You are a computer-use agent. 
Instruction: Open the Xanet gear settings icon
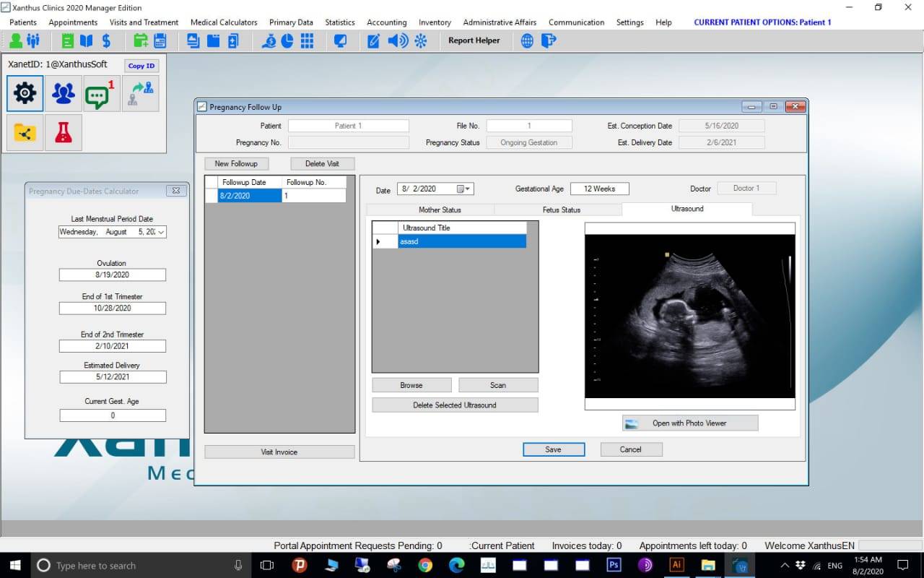(x=25, y=94)
